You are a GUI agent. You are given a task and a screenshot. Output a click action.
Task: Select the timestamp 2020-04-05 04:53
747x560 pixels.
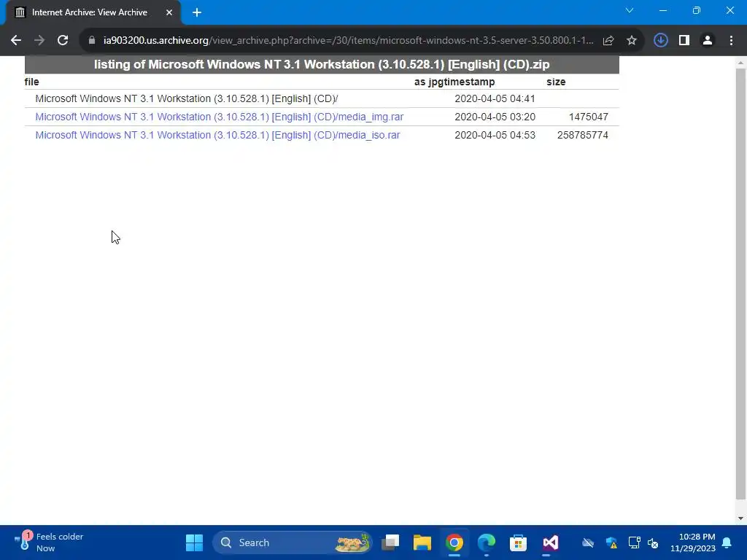(495, 135)
